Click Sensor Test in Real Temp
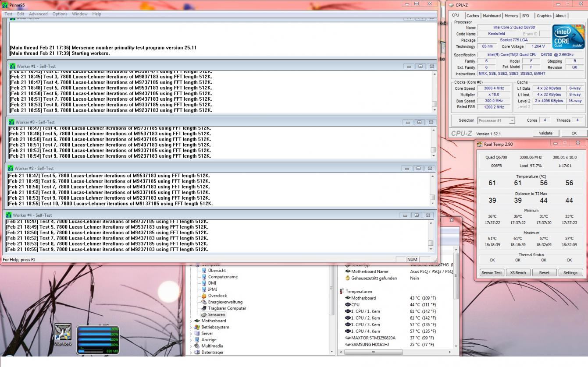This screenshot has width=588, height=367. click(492, 272)
